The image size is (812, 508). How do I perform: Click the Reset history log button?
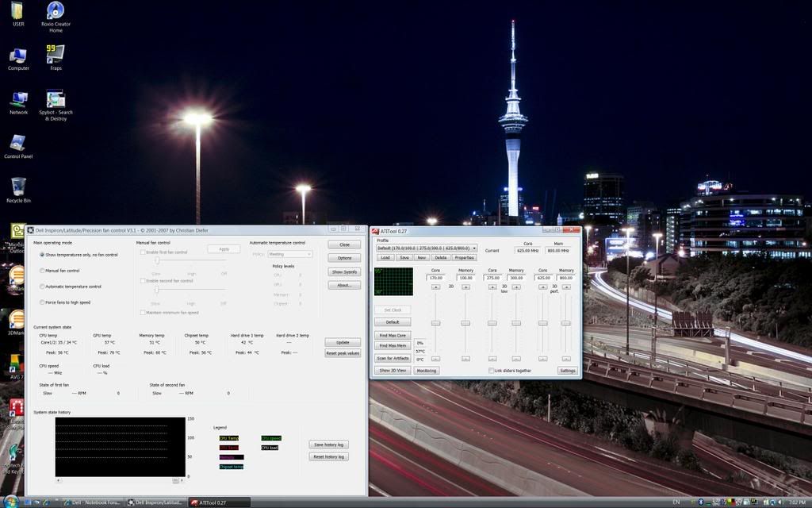point(329,456)
